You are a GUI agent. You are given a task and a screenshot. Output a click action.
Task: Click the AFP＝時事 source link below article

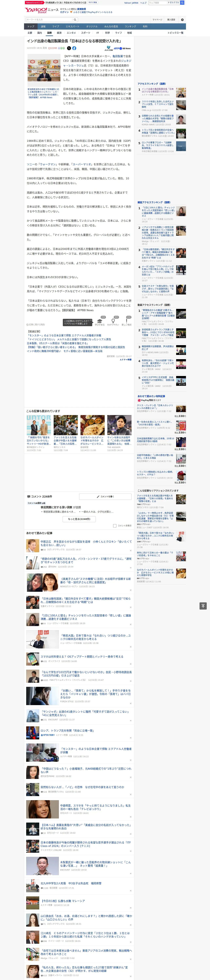(x=125, y=359)
